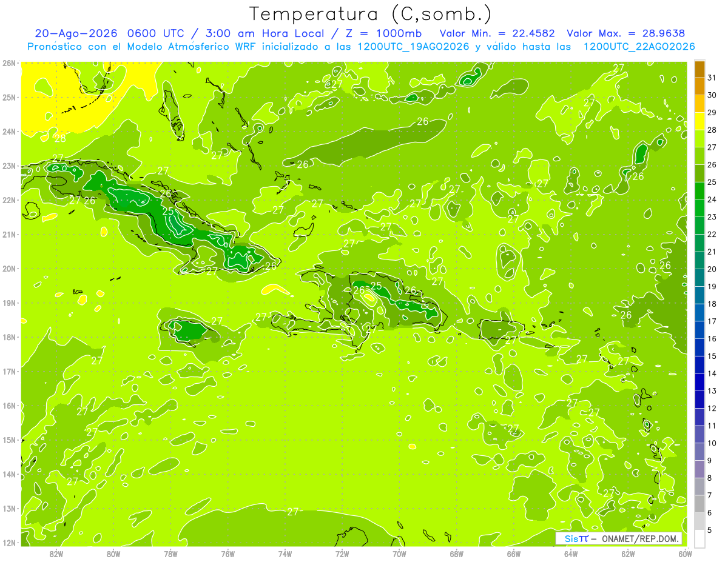
Task: Pick the blue colorbar swatch between 16 and 17
Action: coord(699,330)
